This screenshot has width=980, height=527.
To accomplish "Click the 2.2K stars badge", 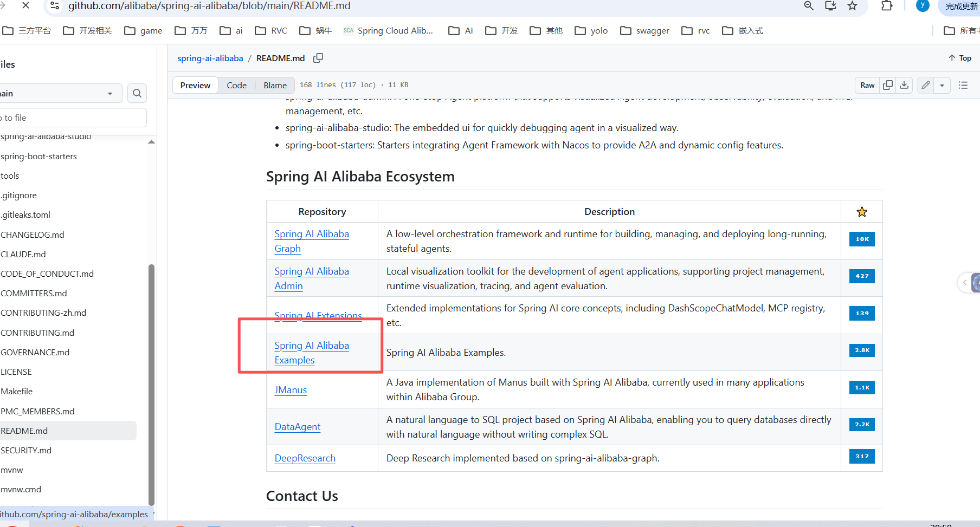I will pyautogui.click(x=862, y=425).
